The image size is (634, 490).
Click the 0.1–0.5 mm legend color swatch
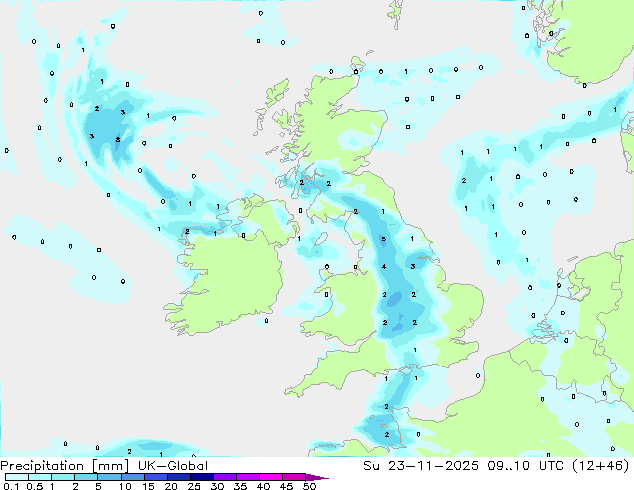(17, 477)
